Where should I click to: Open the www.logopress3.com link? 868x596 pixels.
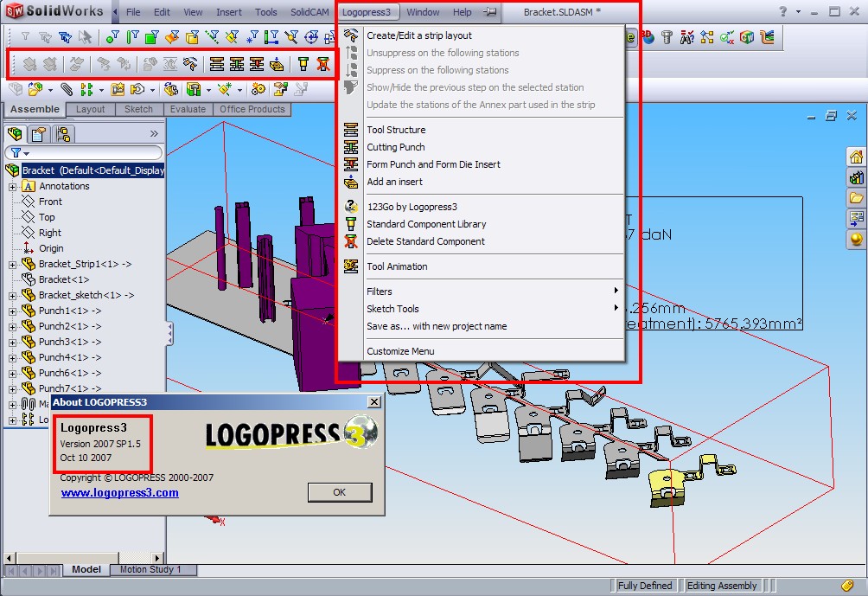[119, 492]
